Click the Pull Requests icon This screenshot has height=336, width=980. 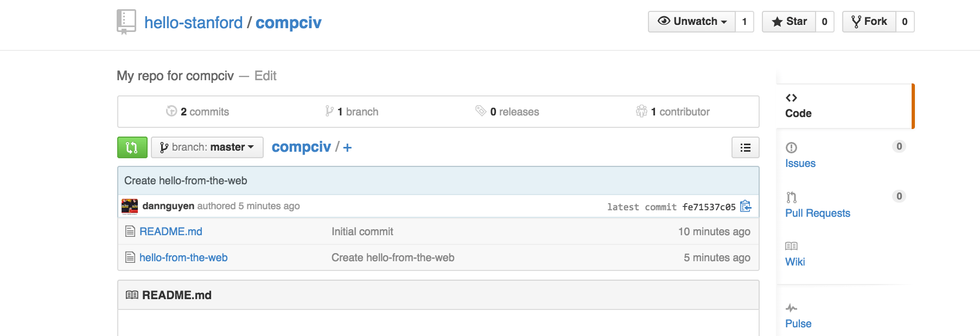[x=791, y=197]
